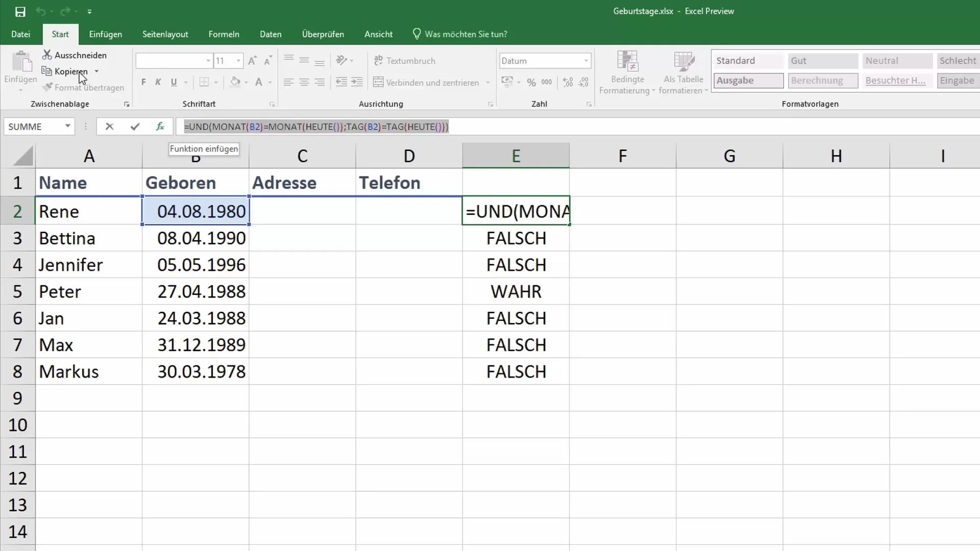Click the percent style icon
The height and width of the screenshot is (551, 980).
[531, 82]
